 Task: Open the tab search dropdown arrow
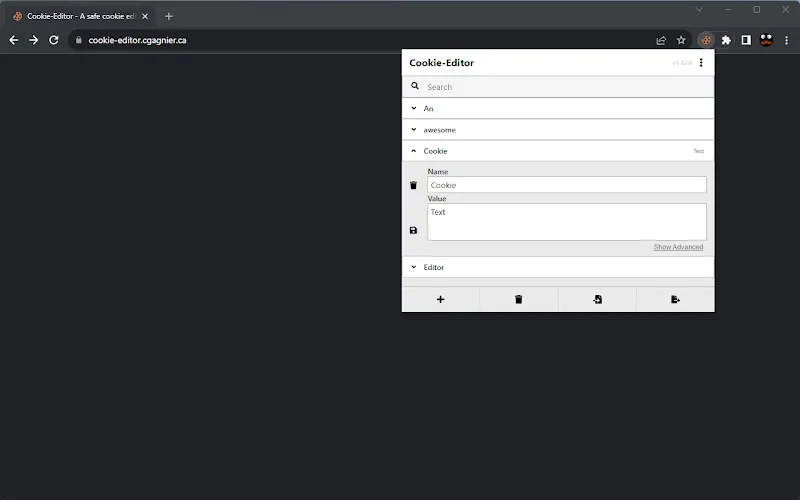[x=699, y=9]
